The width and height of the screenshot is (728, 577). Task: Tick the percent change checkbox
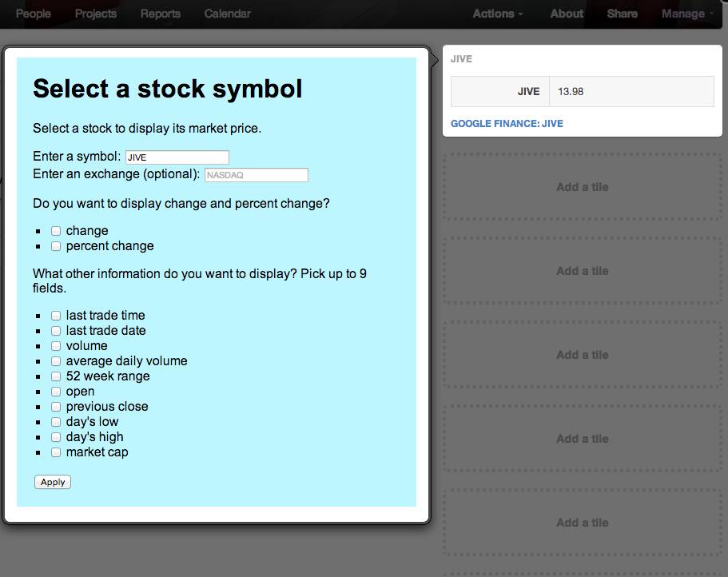pyautogui.click(x=56, y=246)
